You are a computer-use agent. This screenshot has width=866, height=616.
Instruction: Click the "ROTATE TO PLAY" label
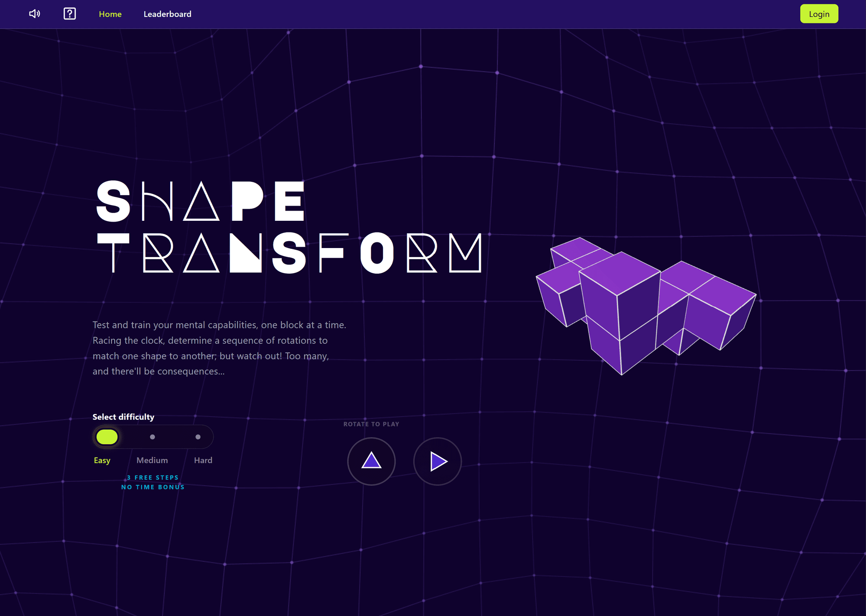[371, 424]
